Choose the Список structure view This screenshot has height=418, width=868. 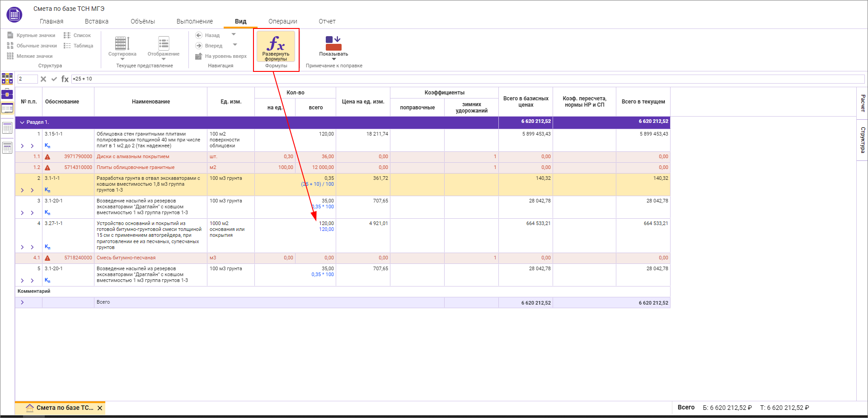(77, 35)
